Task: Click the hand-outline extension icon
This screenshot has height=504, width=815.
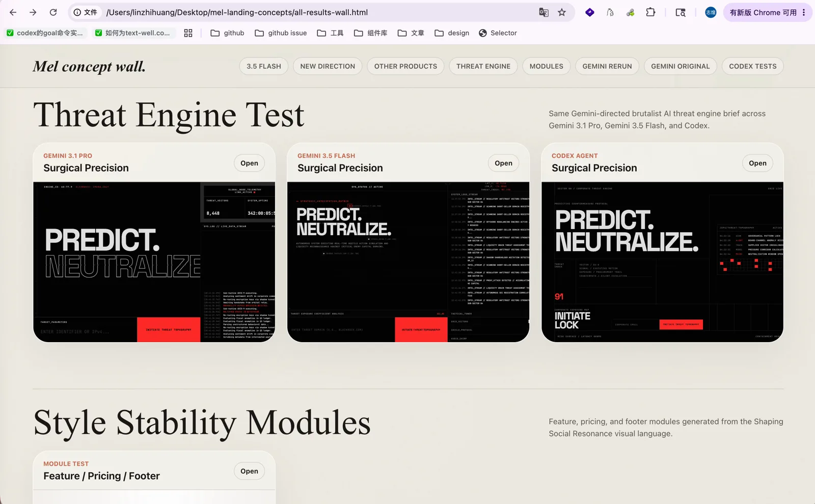Action: click(x=610, y=12)
